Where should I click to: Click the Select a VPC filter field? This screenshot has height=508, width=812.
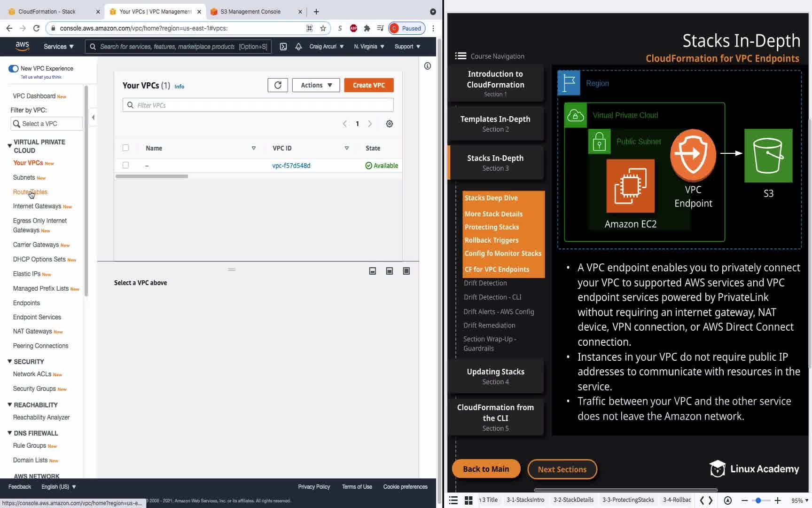tap(46, 124)
